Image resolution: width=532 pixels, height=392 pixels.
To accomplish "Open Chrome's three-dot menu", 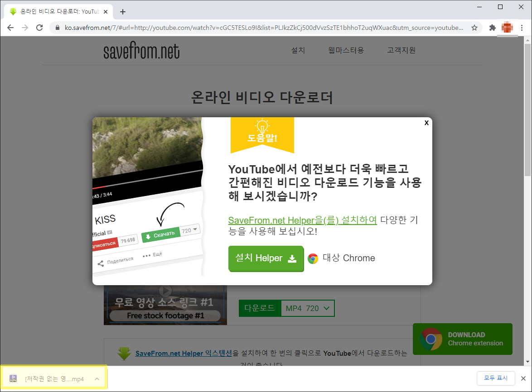I will point(522,28).
